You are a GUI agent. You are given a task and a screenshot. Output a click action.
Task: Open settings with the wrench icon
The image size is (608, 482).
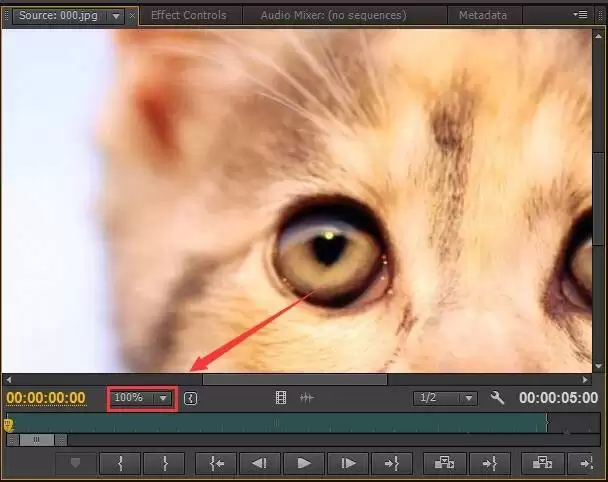[x=497, y=398]
